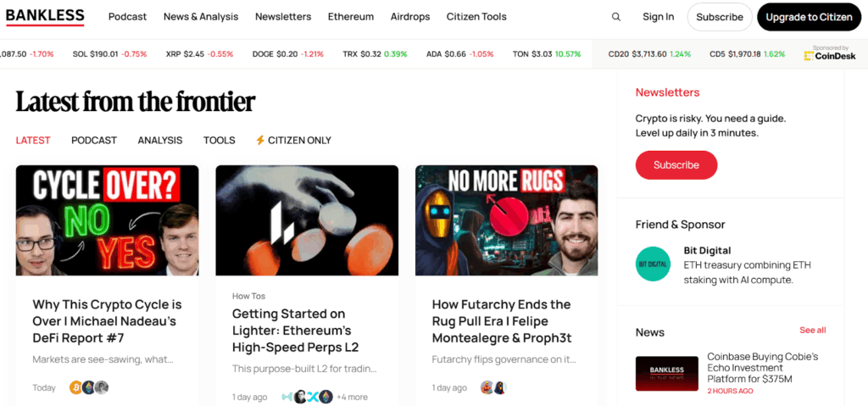Image resolution: width=868 pixels, height=406 pixels.
Task: Click the Bit Digital sponsor logo
Action: tap(654, 264)
